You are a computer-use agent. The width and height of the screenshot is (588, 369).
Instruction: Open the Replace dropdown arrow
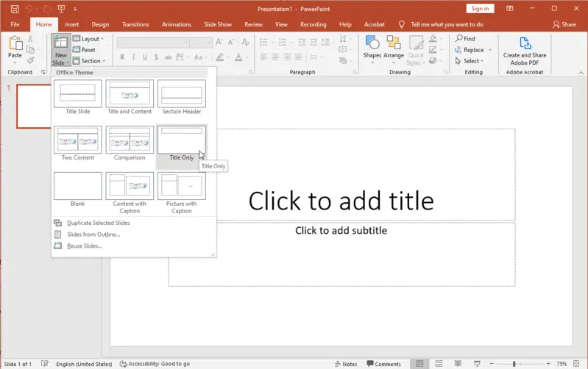490,50
